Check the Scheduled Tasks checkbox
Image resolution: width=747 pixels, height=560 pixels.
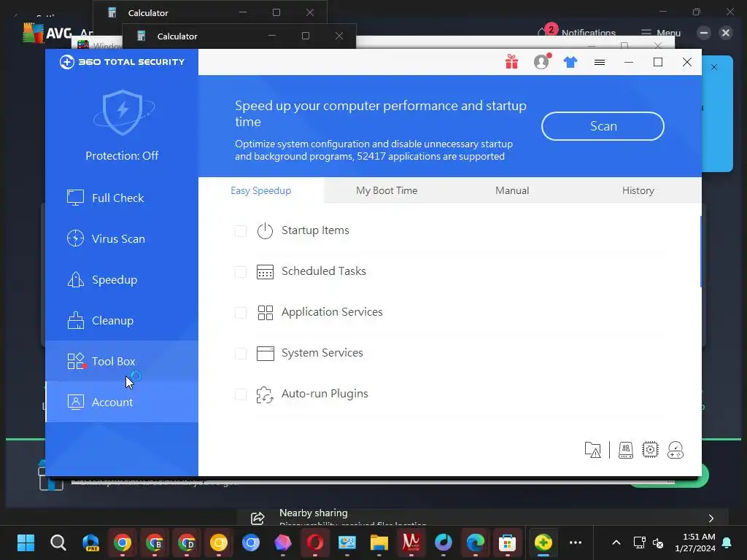click(241, 272)
